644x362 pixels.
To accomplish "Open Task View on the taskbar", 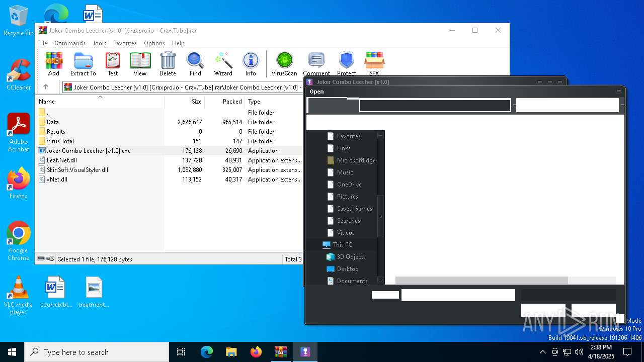I will 181,352.
